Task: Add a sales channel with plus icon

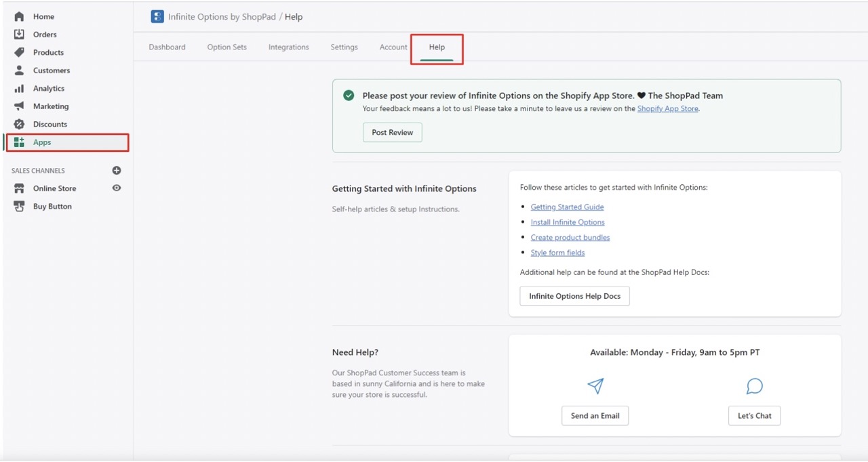Action: click(117, 171)
